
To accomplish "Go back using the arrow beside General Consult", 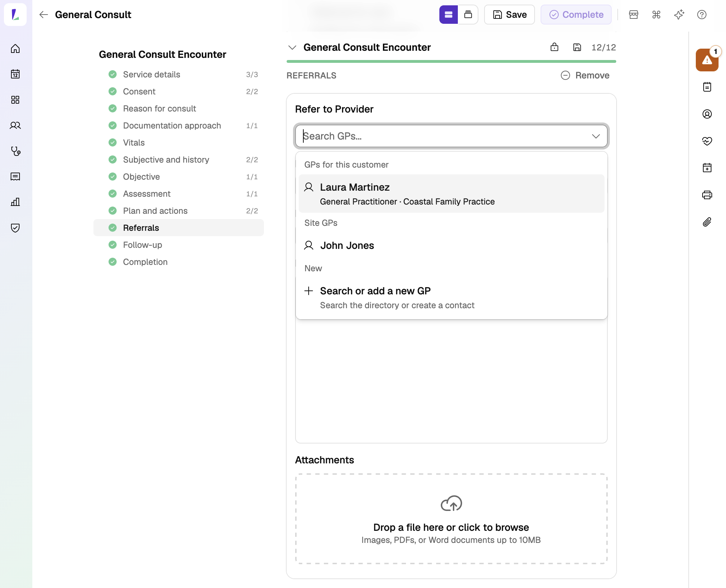I will point(44,15).
